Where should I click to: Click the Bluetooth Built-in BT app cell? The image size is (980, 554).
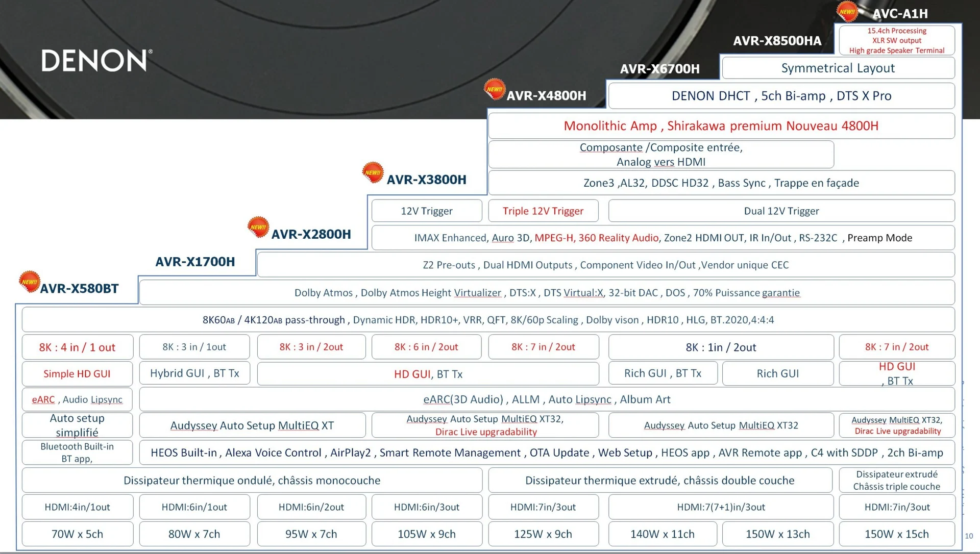tap(77, 452)
